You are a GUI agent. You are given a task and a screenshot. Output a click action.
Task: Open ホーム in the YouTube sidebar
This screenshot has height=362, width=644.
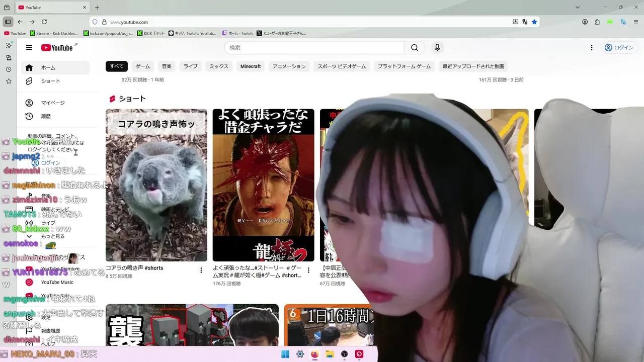pyautogui.click(x=55, y=68)
